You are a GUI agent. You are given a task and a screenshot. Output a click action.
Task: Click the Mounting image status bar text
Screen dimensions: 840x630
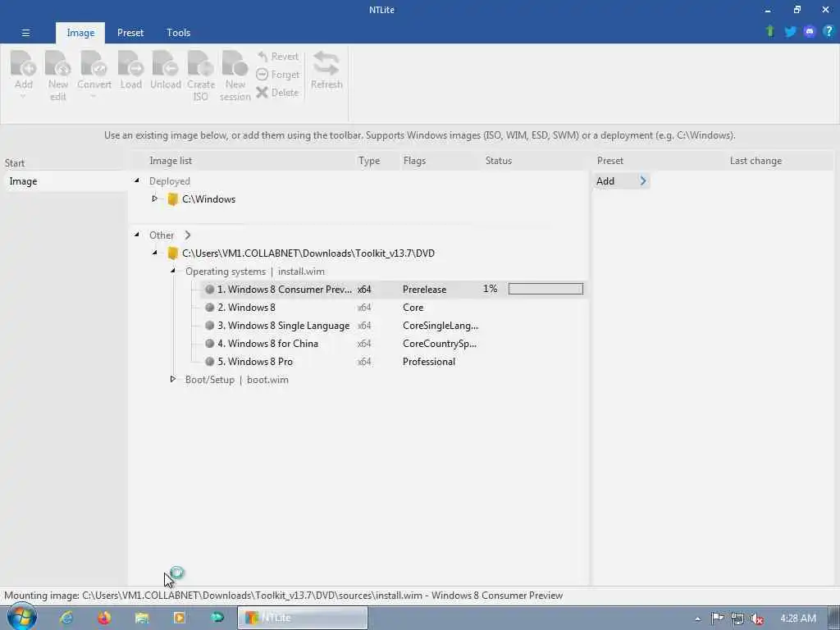click(283, 596)
